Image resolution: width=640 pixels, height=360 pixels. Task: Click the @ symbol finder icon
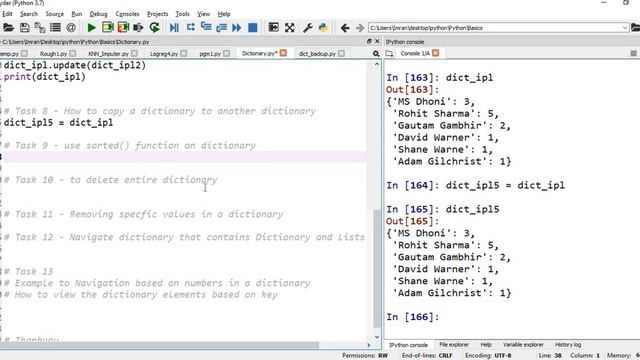coord(71,28)
